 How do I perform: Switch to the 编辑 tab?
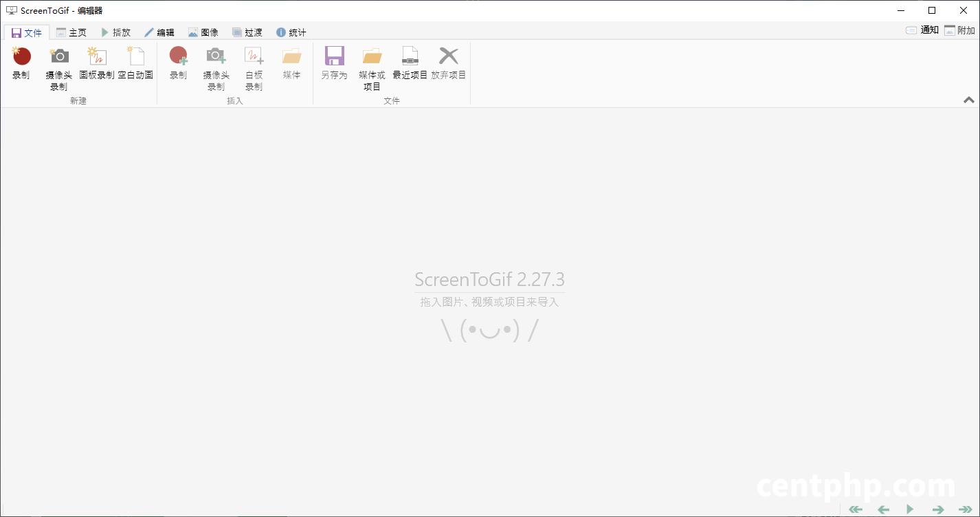159,32
